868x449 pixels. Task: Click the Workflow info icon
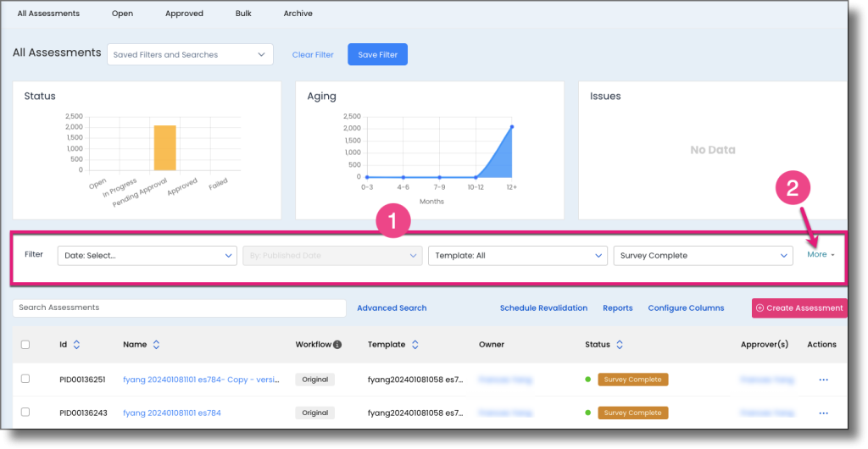click(x=337, y=345)
